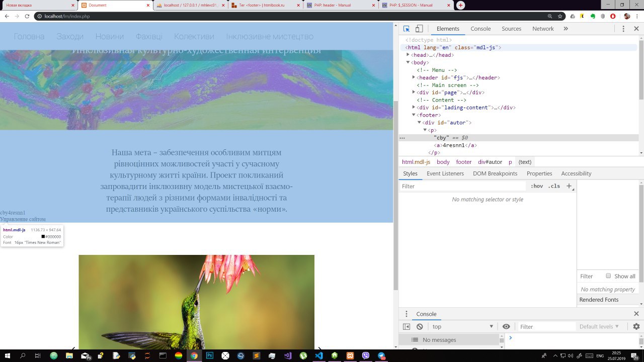Image resolution: width=644 pixels, height=362 pixels.
Task: Expand the head element node
Action: (408, 55)
